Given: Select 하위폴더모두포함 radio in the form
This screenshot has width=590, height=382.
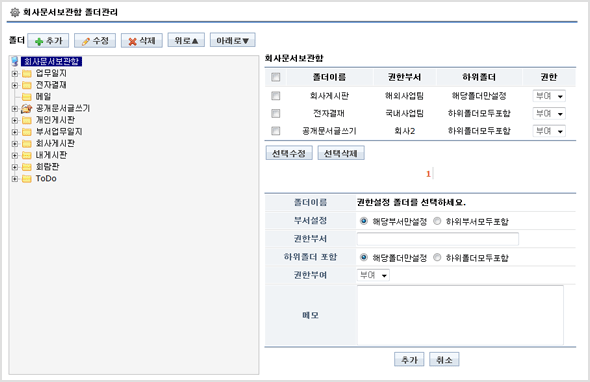Looking at the screenshot, I should (437, 257).
